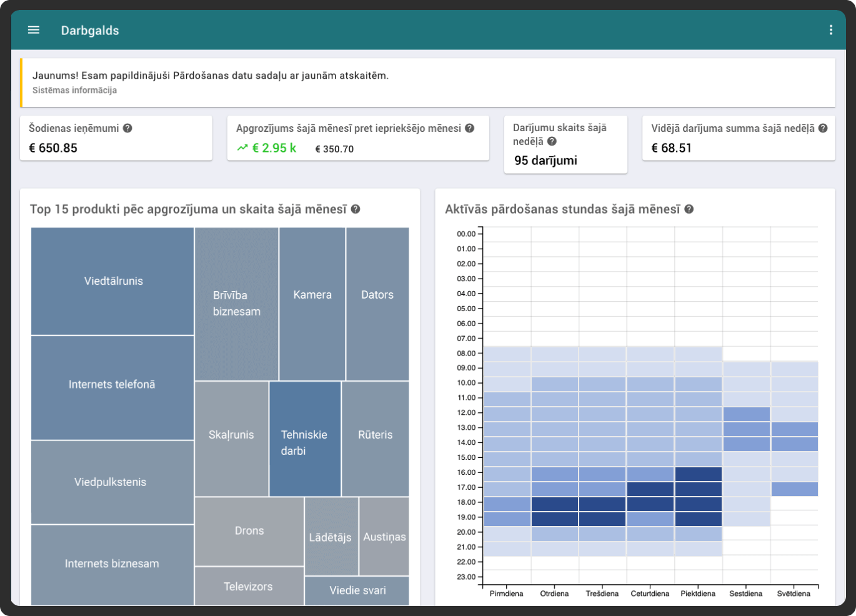Click the Trešdiena axis label
Screen dimensions: 856x616
click(x=602, y=594)
